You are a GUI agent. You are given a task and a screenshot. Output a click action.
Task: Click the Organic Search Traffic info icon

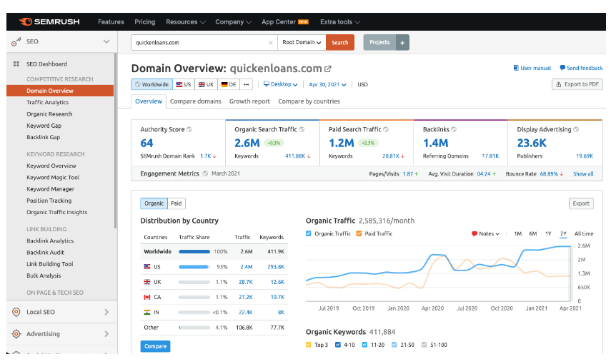coord(302,130)
